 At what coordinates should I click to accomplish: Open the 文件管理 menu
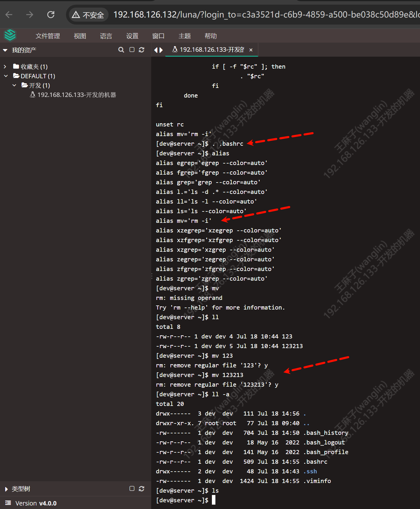pyautogui.click(x=48, y=36)
